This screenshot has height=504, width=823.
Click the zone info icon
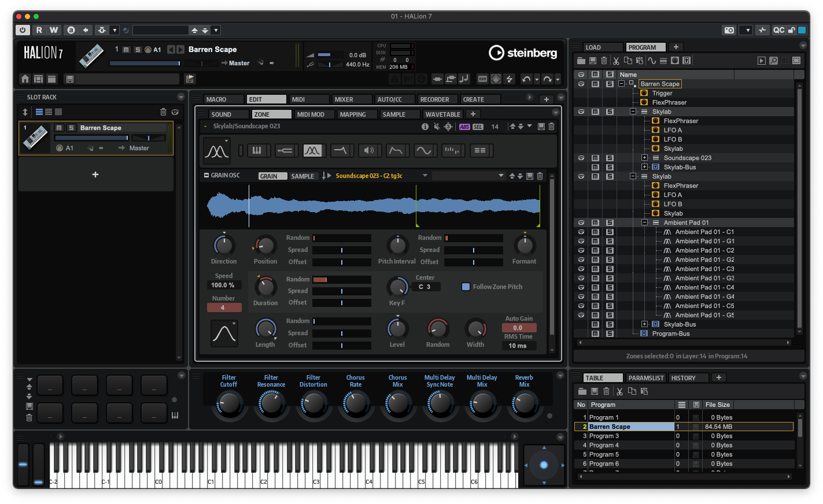pyautogui.click(x=425, y=127)
